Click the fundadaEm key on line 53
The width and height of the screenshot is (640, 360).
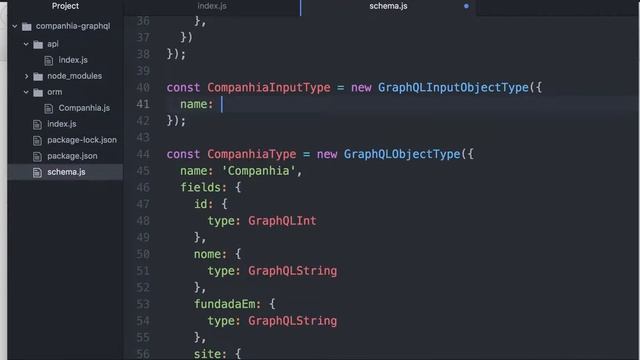[224, 304]
